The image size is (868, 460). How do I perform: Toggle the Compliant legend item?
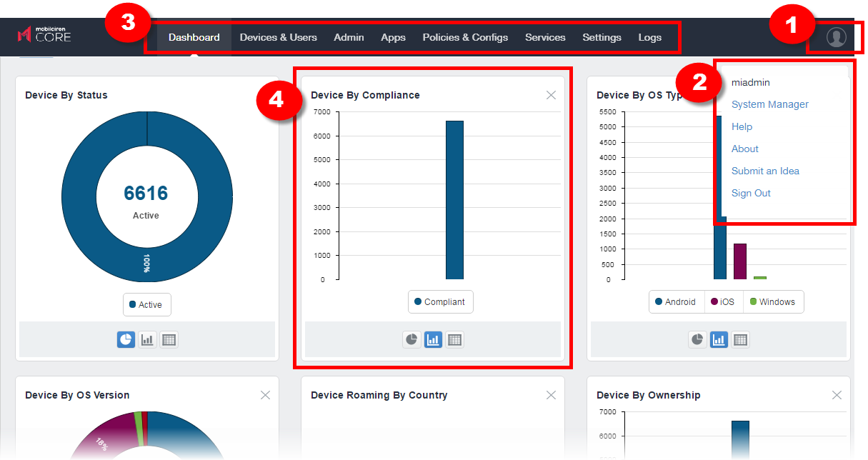pyautogui.click(x=440, y=302)
